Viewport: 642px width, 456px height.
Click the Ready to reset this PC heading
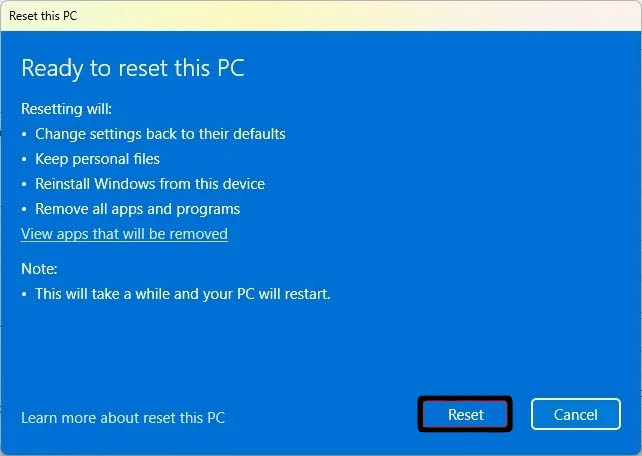click(132, 69)
